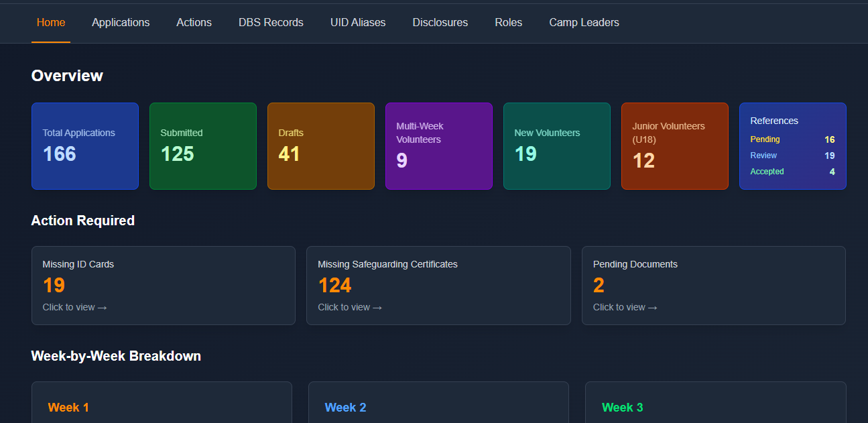The width and height of the screenshot is (868, 423).
Task: Select the Week 1 breakdown panel
Action: 162,402
